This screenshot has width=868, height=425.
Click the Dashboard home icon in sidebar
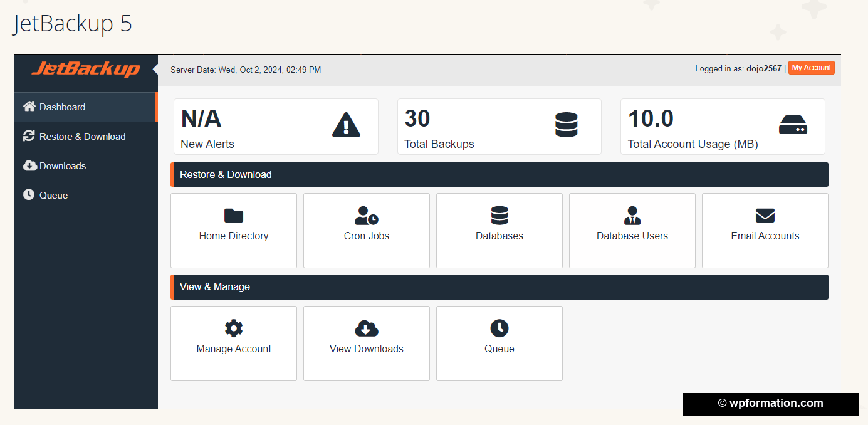click(29, 107)
